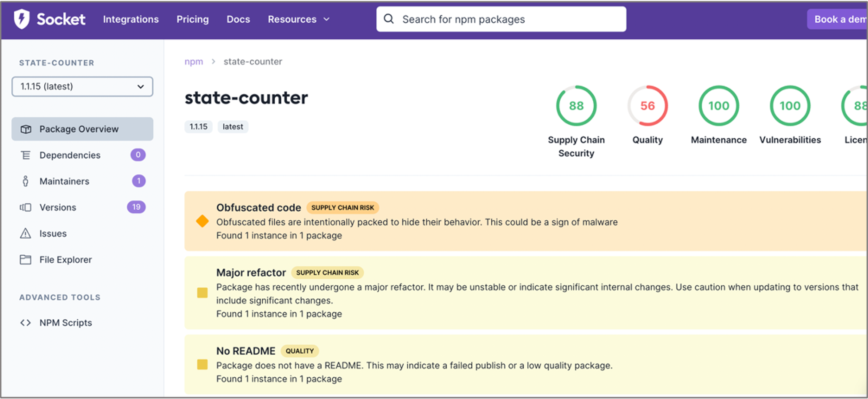Viewport: 868px width, 399px height.
Task: Open the 1.1.15 (latest) version dropdown
Action: (82, 86)
